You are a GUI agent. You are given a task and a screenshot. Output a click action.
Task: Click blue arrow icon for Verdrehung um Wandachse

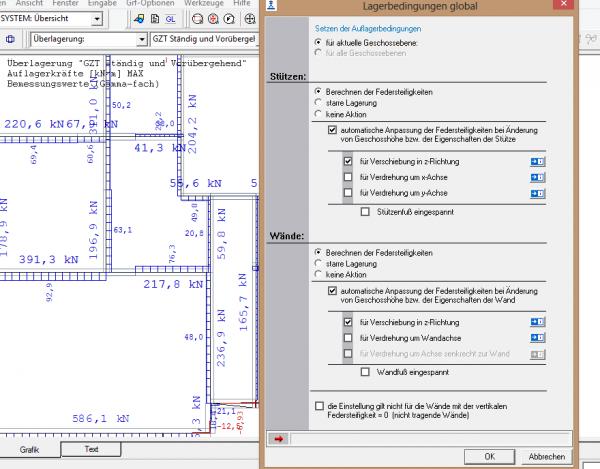[537, 339]
